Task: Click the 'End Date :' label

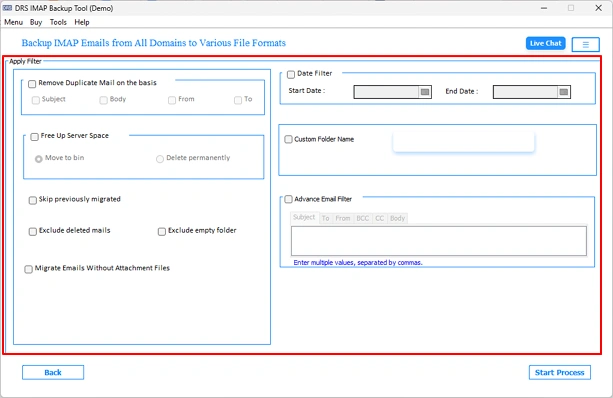Action: (x=461, y=91)
